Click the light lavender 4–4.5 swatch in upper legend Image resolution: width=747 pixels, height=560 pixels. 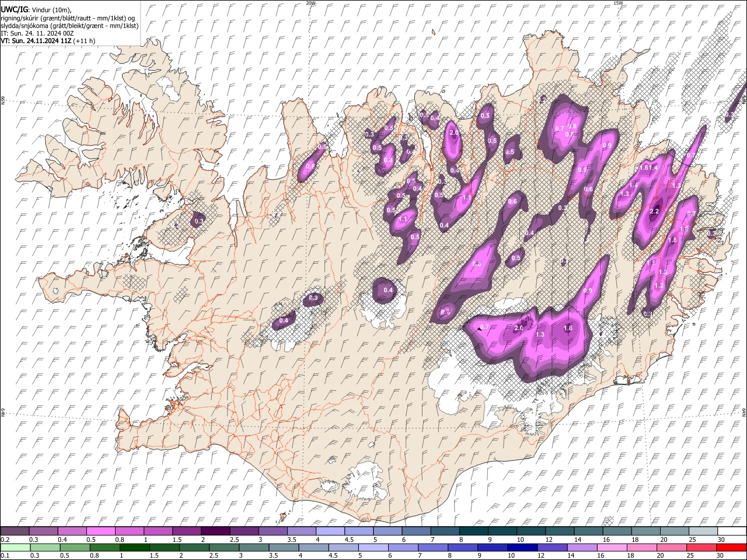(x=330, y=531)
